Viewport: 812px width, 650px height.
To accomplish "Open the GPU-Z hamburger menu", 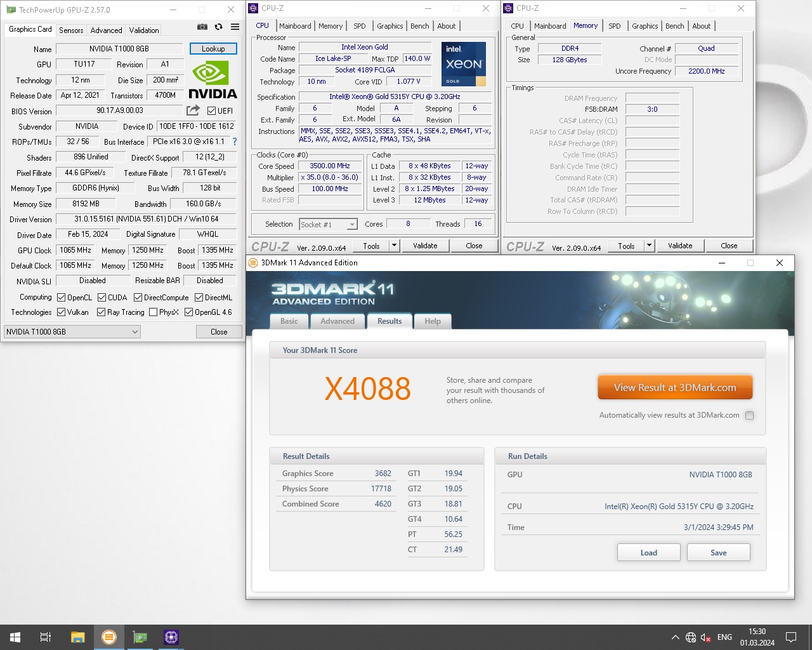I will [235, 27].
